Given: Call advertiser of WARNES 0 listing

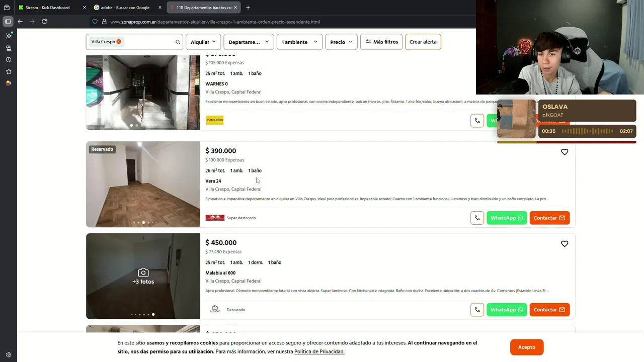Looking at the screenshot, I should [x=477, y=121].
